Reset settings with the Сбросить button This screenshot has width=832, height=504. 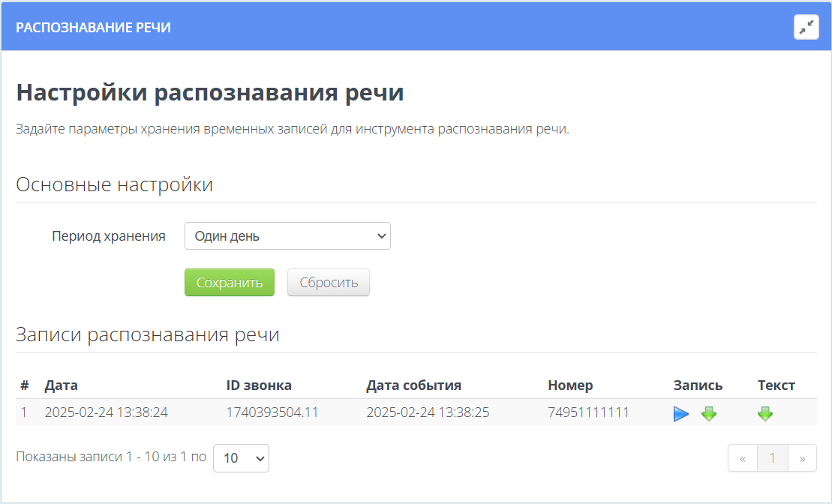pos(328,282)
